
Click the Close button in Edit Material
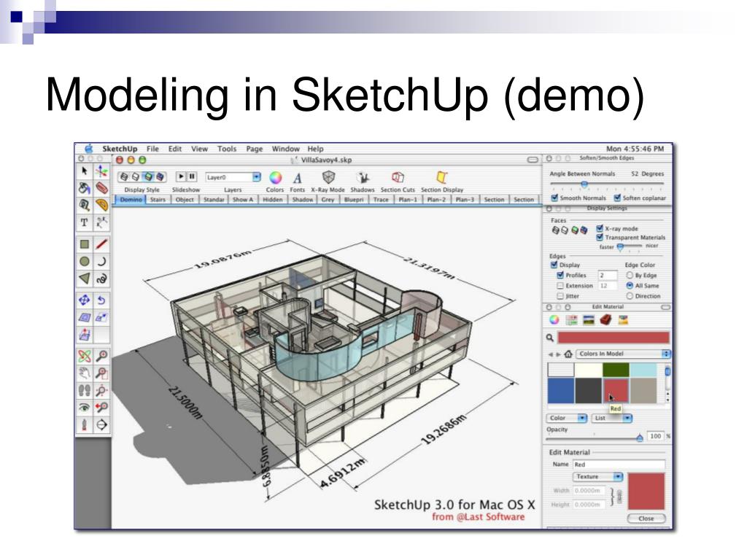pos(646,518)
